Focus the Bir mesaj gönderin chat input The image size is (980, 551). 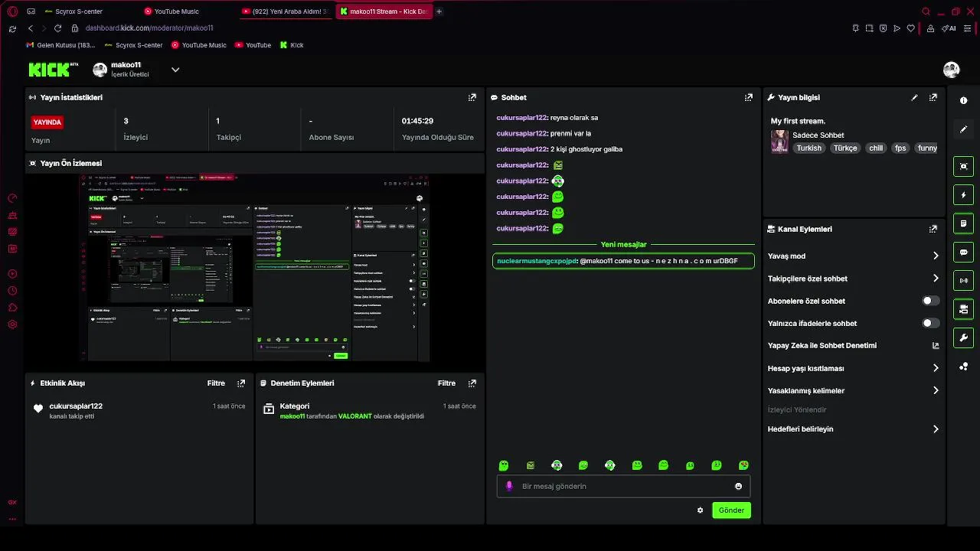coord(623,486)
